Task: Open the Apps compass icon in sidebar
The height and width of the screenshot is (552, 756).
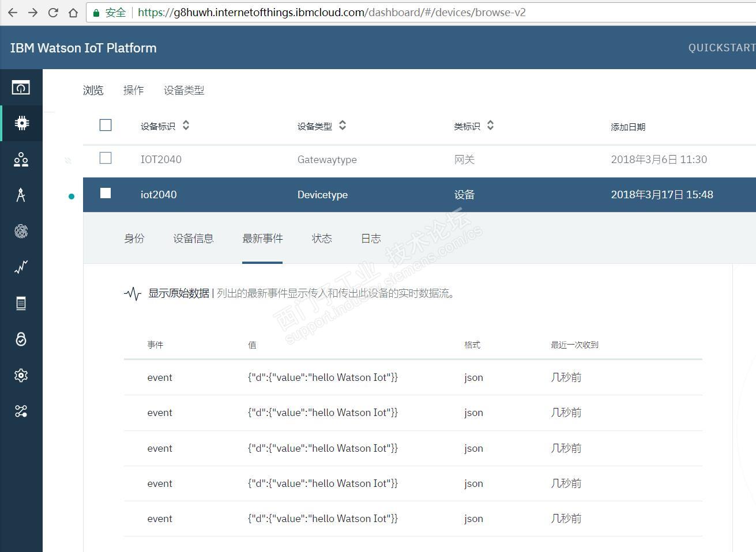Action: click(x=21, y=195)
